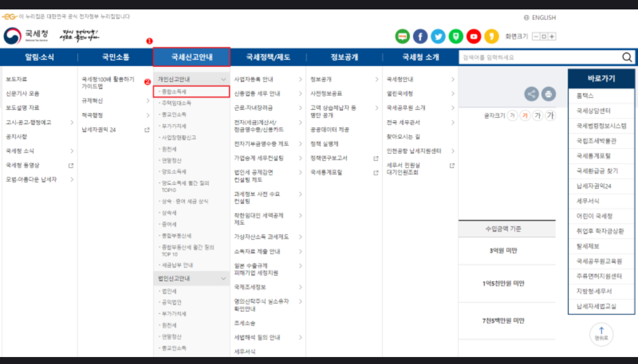Open 보도자료 in the 알림·소식 column
The width and height of the screenshot is (638, 364).
point(16,79)
